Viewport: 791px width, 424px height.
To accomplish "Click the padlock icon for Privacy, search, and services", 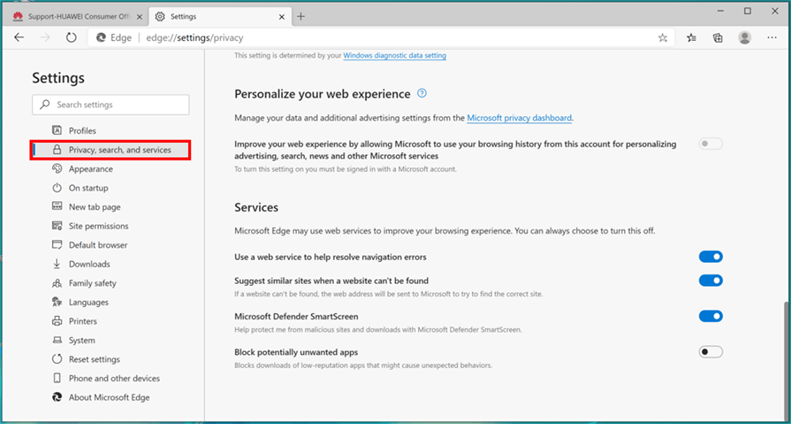I will pyautogui.click(x=57, y=150).
